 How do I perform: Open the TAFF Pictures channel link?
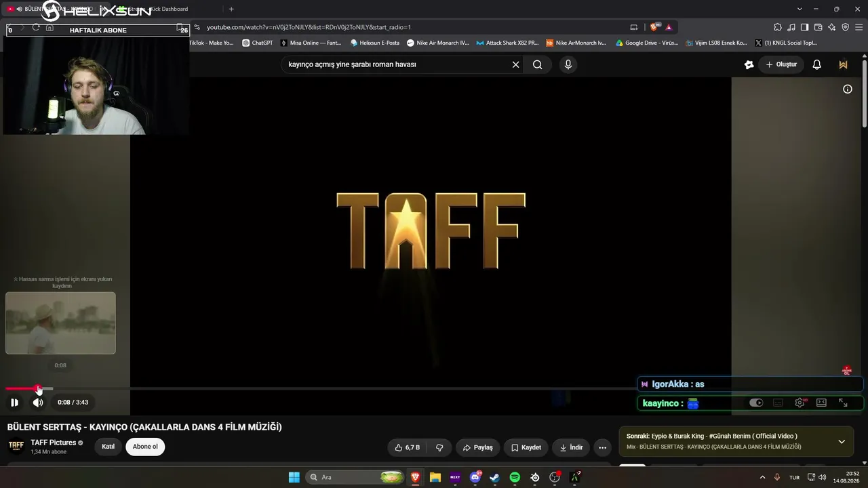click(54, 443)
